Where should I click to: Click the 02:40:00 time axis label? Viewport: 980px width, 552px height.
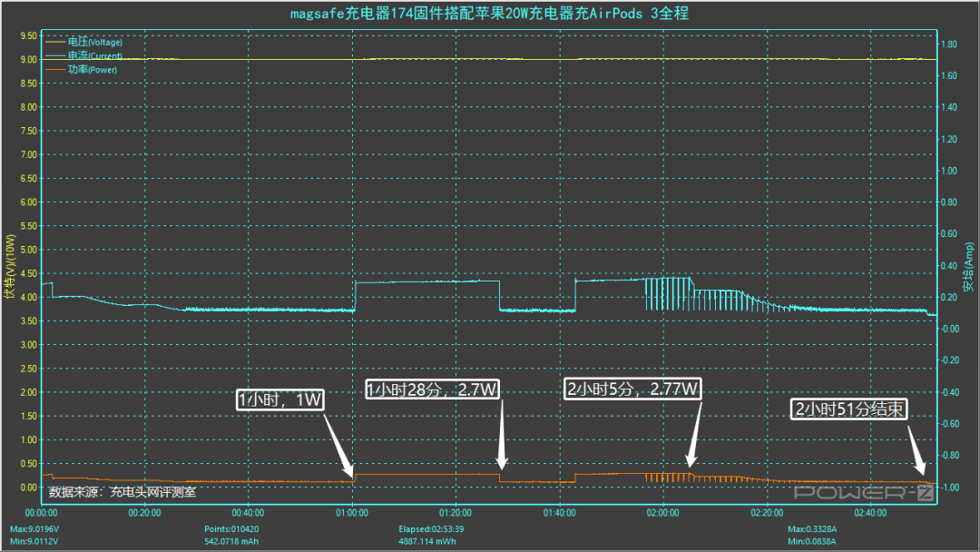point(870,513)
